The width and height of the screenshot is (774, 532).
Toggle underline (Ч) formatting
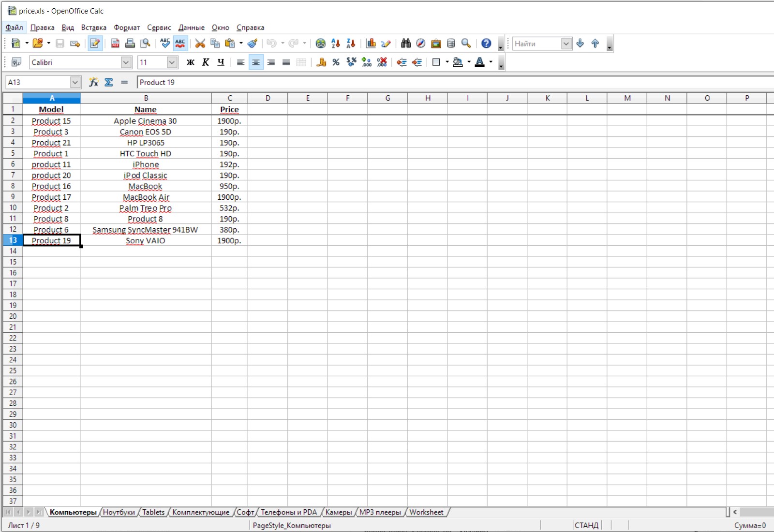tap(221, 62)
